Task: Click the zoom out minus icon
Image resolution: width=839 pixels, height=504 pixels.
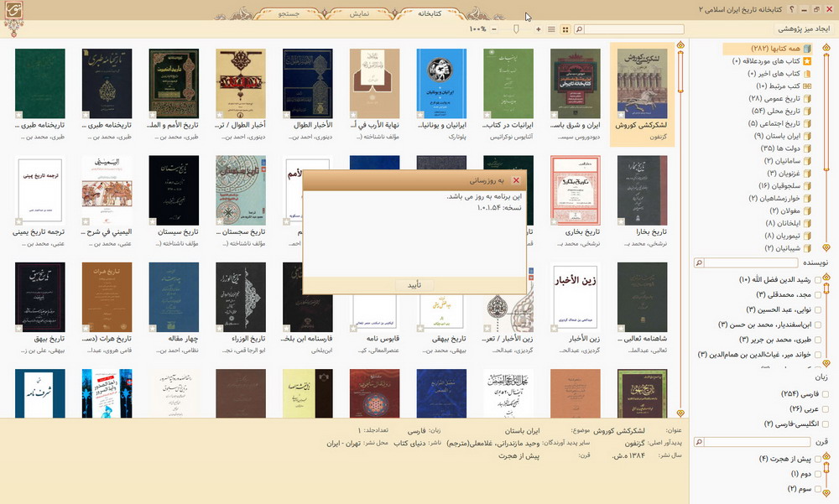Action: [494, 29]
